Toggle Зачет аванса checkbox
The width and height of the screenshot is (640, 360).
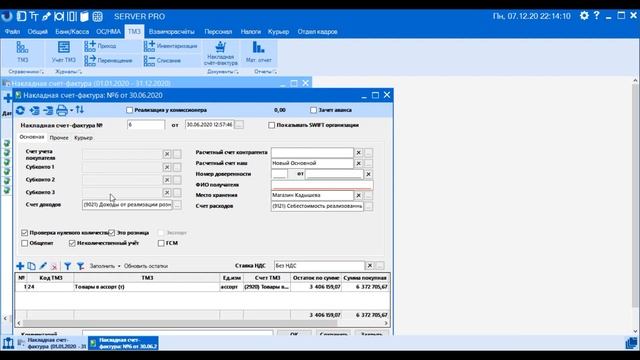pos(313,110)
